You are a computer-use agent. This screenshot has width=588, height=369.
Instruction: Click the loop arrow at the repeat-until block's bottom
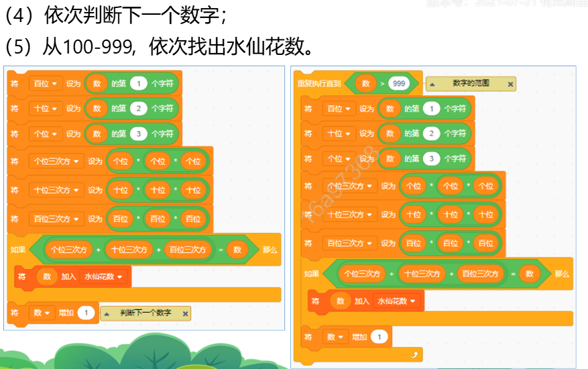coord(414,354)
